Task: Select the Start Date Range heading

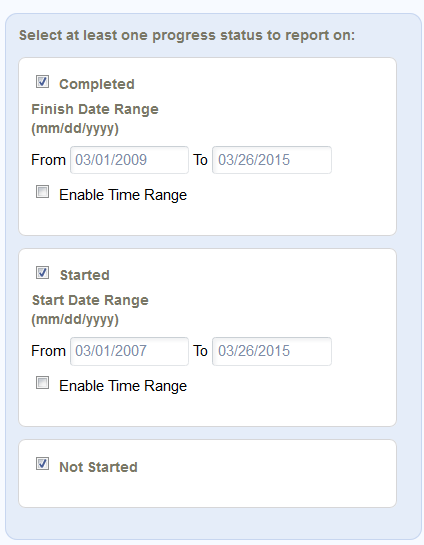Action: tap(90, 310)
